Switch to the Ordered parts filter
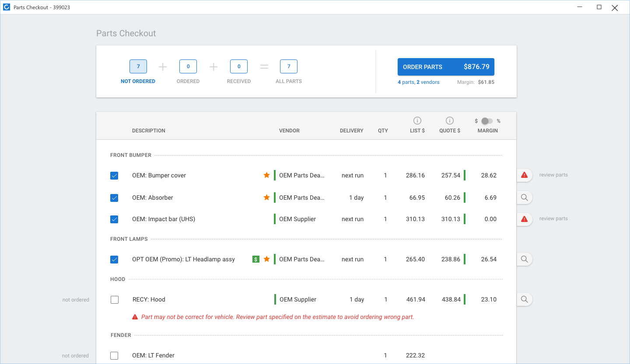The image size is (630, 364). tap(188, 67)
